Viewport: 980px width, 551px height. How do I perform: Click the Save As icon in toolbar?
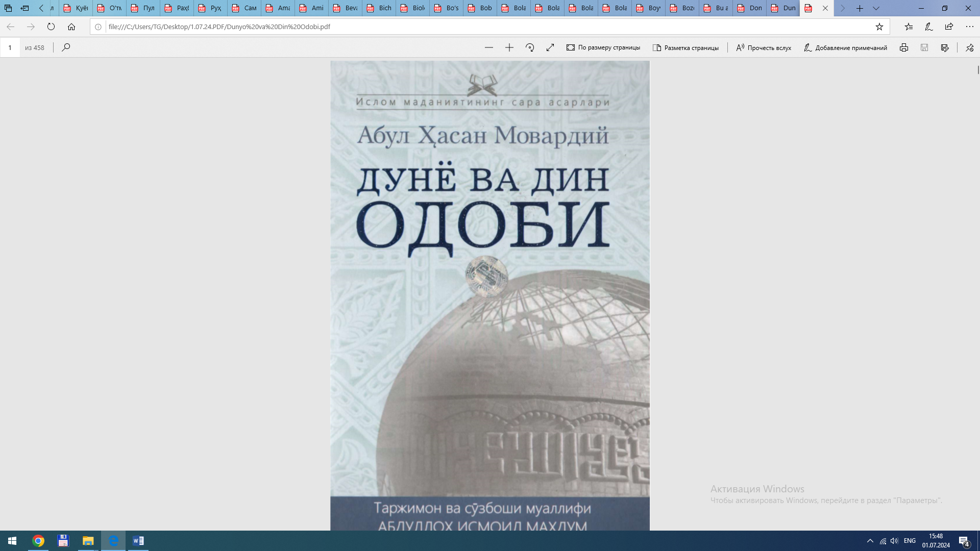coord(945,47)
